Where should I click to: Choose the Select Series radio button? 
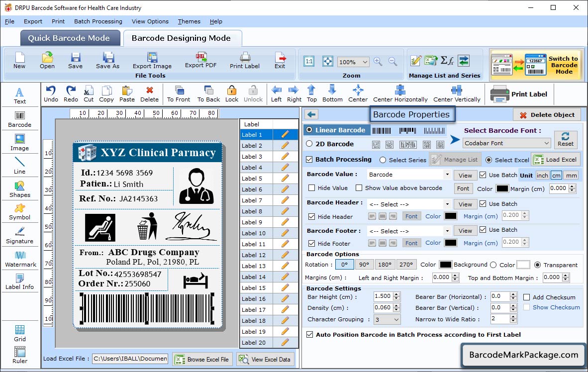[383, 160]
